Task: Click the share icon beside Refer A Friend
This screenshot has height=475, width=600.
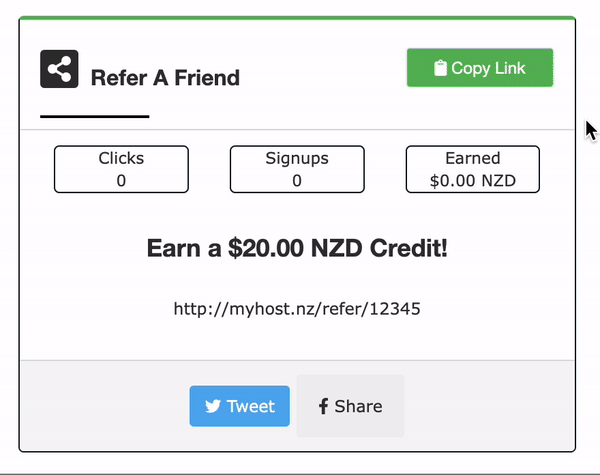Action: click(59, 69)
